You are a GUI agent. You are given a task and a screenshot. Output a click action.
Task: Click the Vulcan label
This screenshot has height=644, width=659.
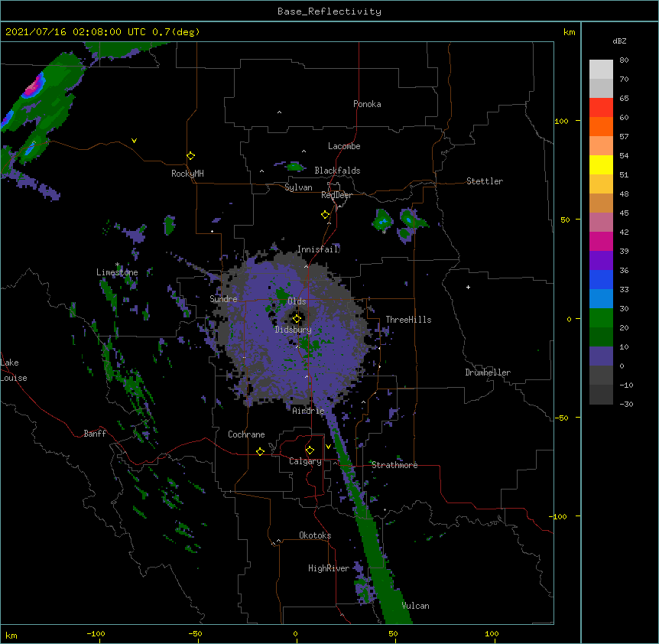[x=415, y=606]
